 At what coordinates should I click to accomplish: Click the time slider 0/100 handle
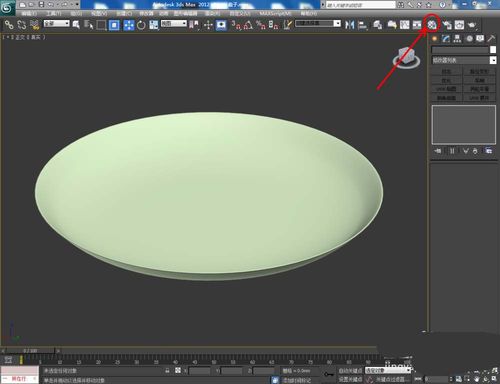[x=30, y=351]
